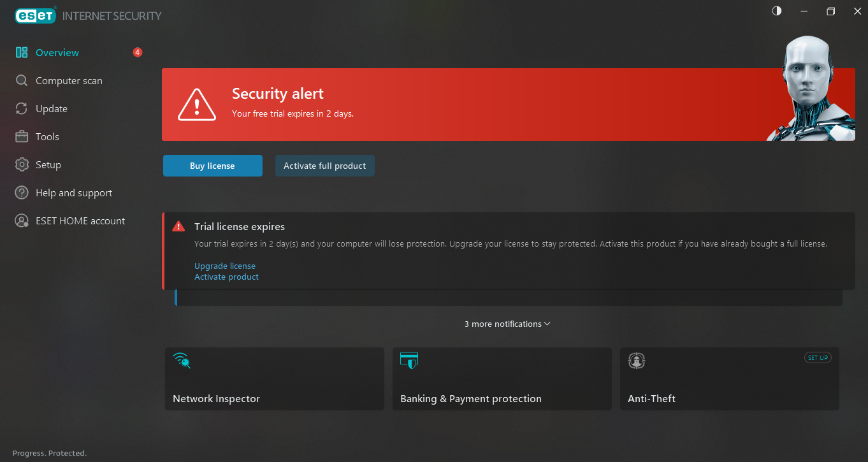868x462 pixels.
Task: Click the ESET android robot mascot
Action: (811, 88)
